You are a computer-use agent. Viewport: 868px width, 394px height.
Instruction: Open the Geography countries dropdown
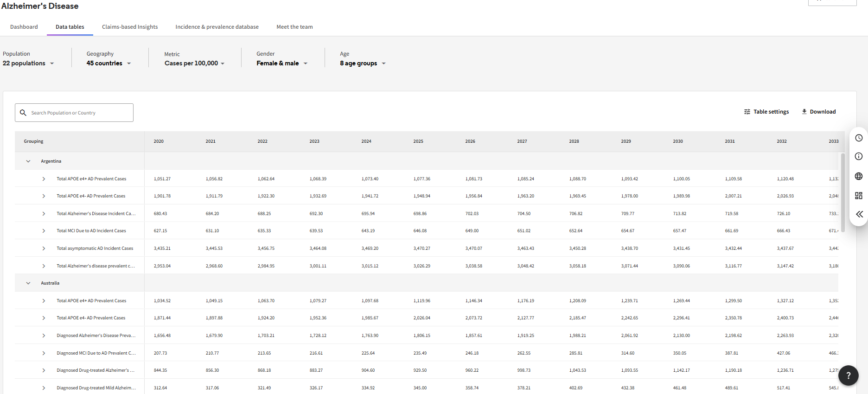(108, 64)
